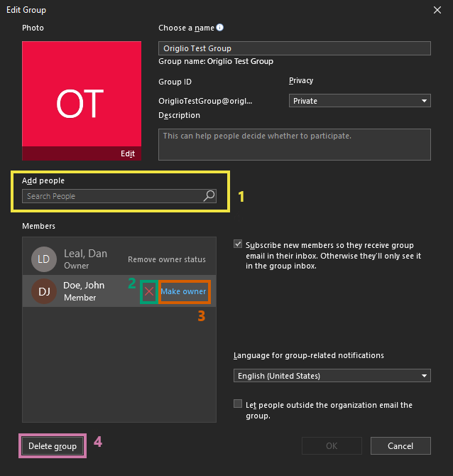Screen dimensions: 453x476
Task: Remove John Doe with the red X
Action: point(148,291)
